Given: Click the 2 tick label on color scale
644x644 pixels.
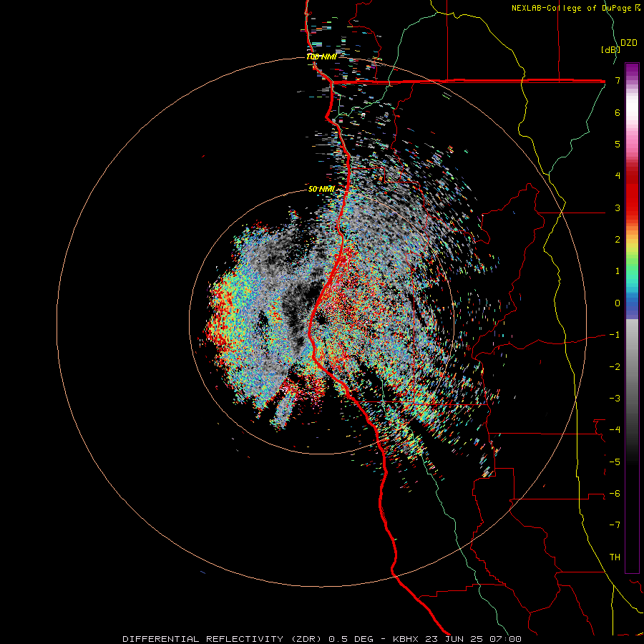Looking at the screenshot, I should click(618, 240).
